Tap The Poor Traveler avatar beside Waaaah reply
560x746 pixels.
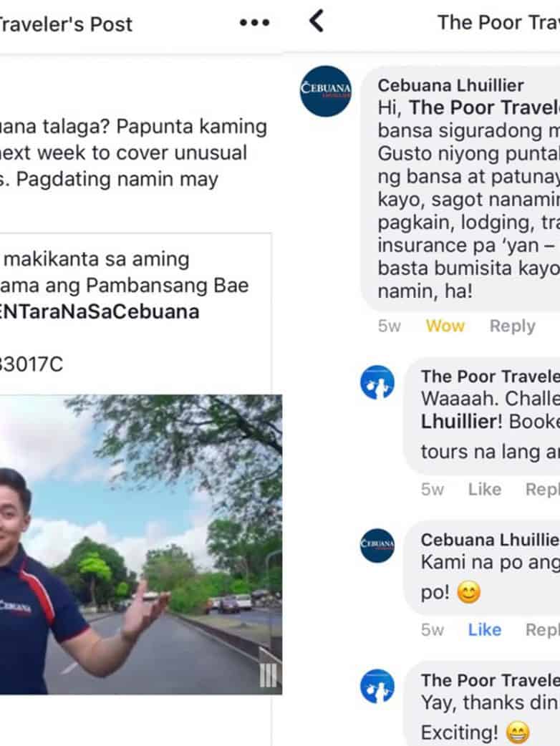point(377,382)
